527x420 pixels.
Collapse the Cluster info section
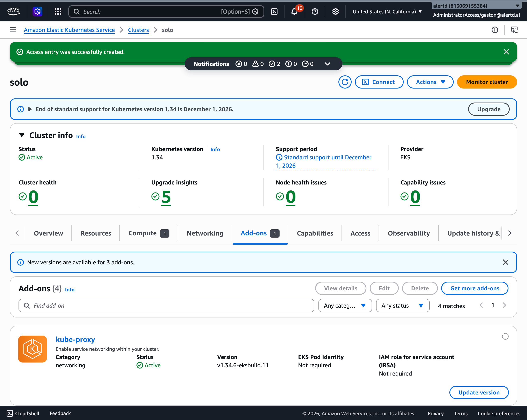point(22,135)
